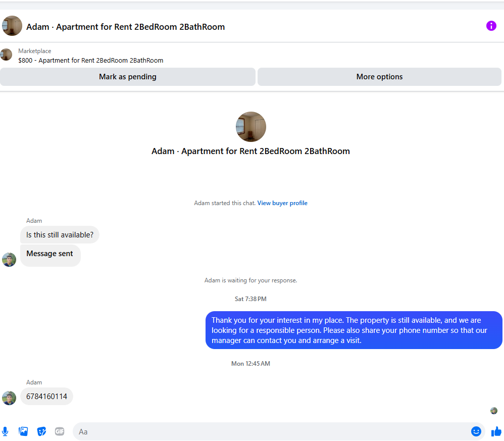Record a voice clip with microphone icon
504x441 pixels.
click(5, 431)
